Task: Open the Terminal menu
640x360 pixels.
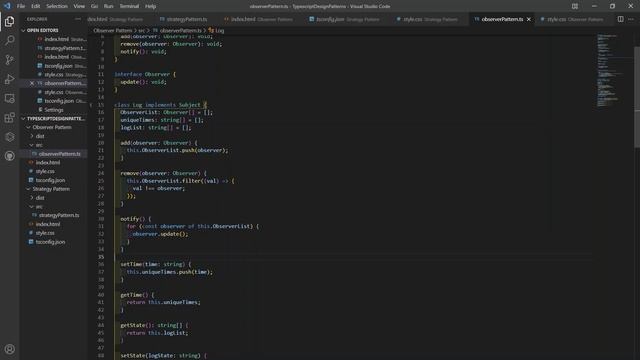Action: 129,6
